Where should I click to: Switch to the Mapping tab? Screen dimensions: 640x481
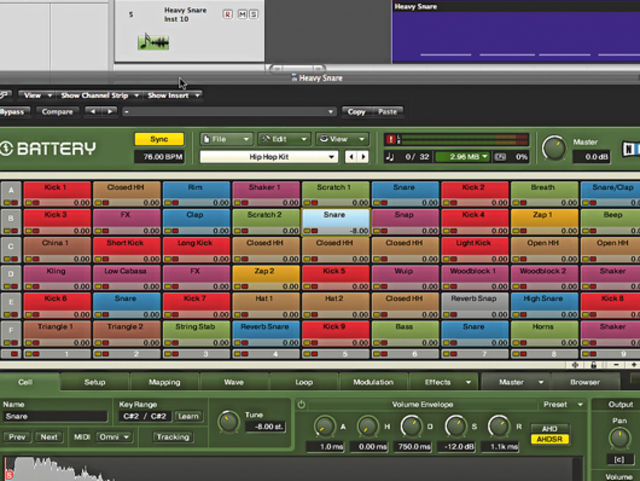coord(164,382)
